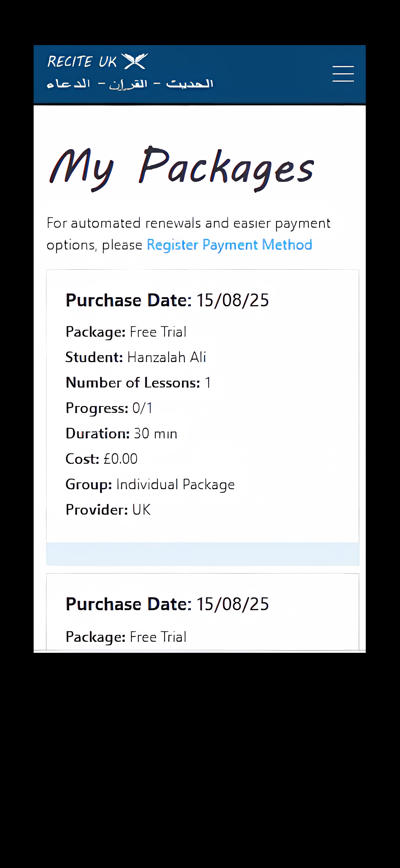This screenshot has width=400, height=868.
Task: Click the Duration 30 min row
Action: pos(122,434)
